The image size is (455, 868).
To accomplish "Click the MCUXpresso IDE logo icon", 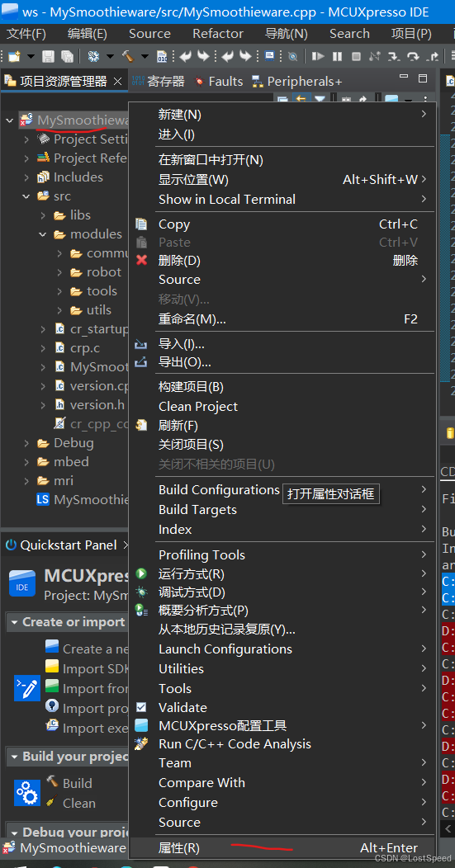I will 22,583.
